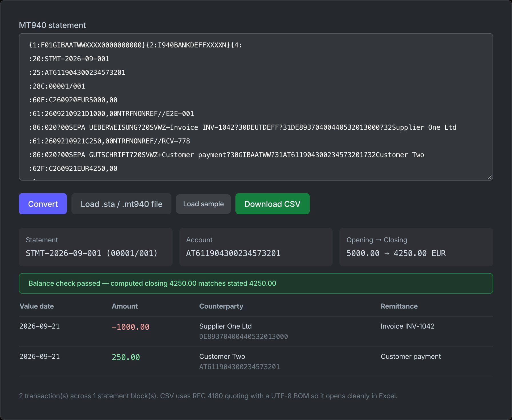
Task: Click the :62F:C260921EUR4250,00 closing balance line
Action: 73,169
